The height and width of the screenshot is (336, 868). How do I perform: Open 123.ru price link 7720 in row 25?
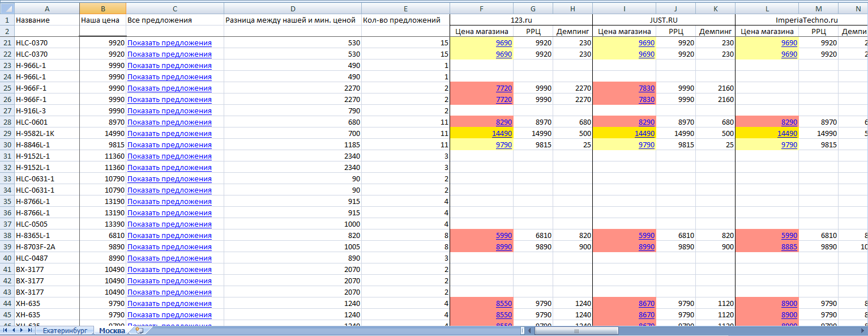[x=503, y=88]
